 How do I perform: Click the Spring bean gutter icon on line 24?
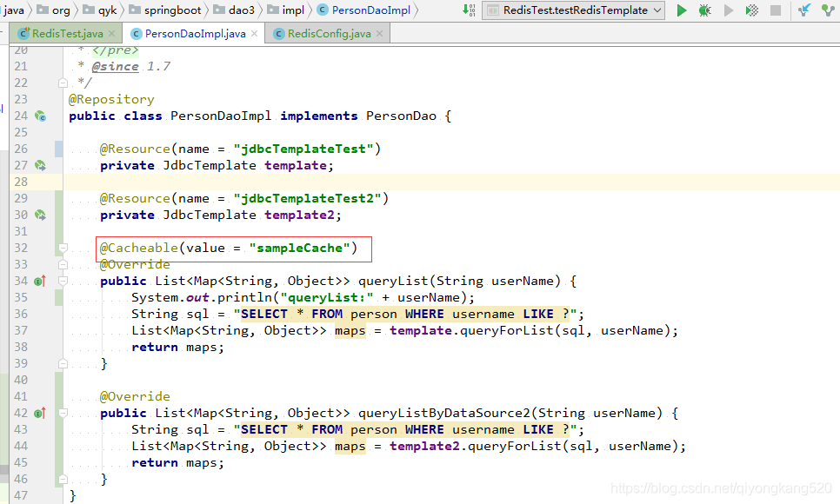click(40, 116)
